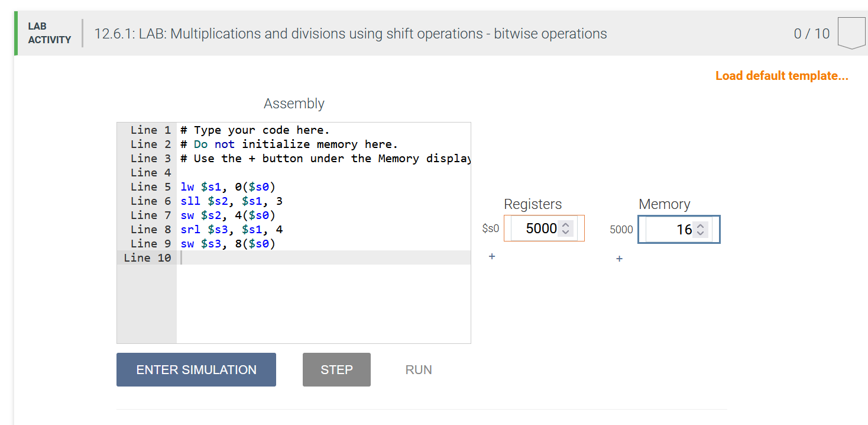Click the $s0 register value stepper arrows
Screen dimensions: 868x425
(x=566, y=228)
